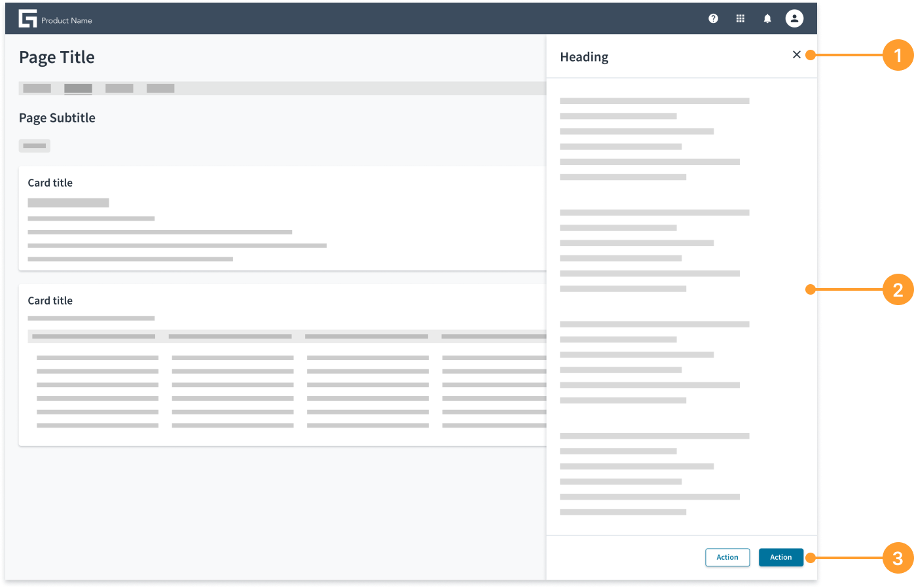Select the third placeholder tab
Image resolution: width=914 pixels, height=588 pixels.
119,88
